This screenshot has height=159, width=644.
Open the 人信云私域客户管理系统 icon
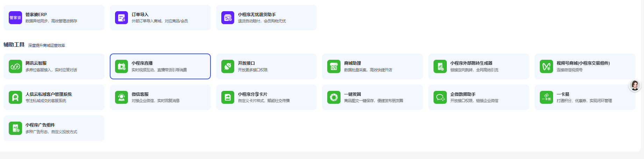click(x=15, y=97)
